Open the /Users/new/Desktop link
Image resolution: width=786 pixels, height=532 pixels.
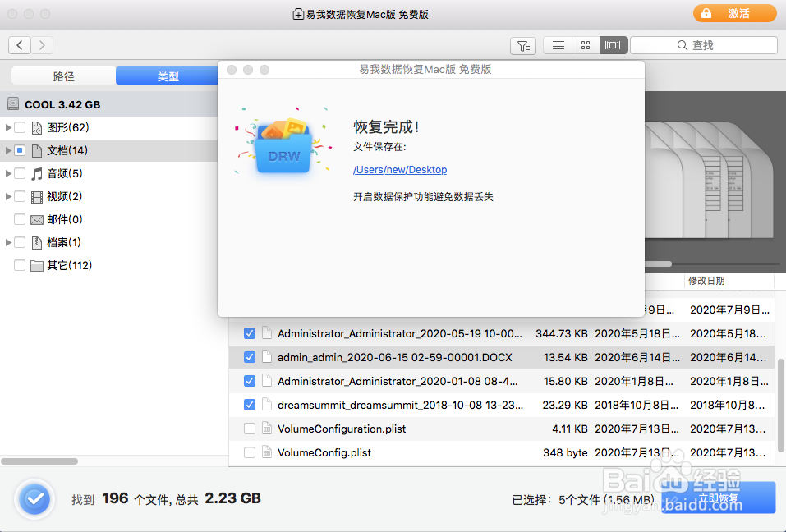pos(400,169)
